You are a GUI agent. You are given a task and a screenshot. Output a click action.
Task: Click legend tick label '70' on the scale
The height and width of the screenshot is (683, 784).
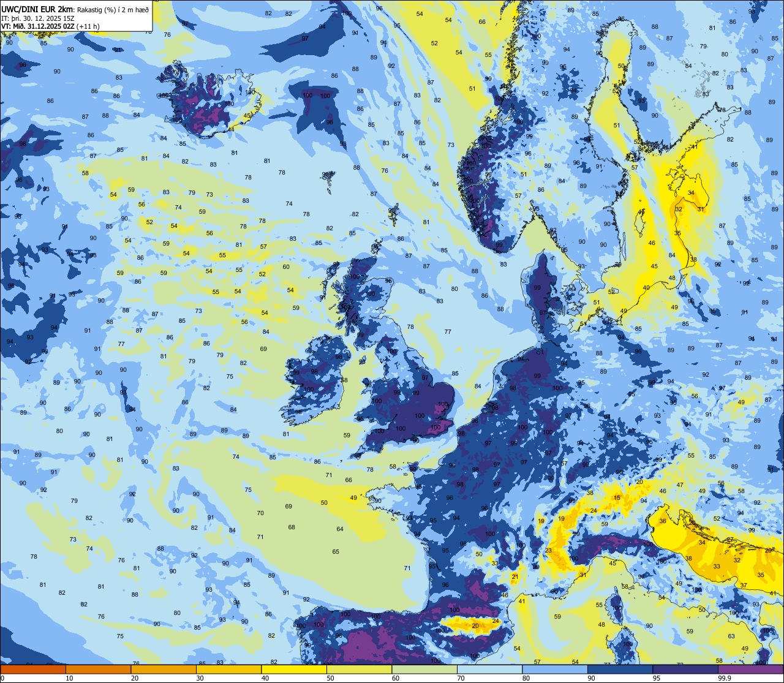pyautogui.click(x=461, y=678)
